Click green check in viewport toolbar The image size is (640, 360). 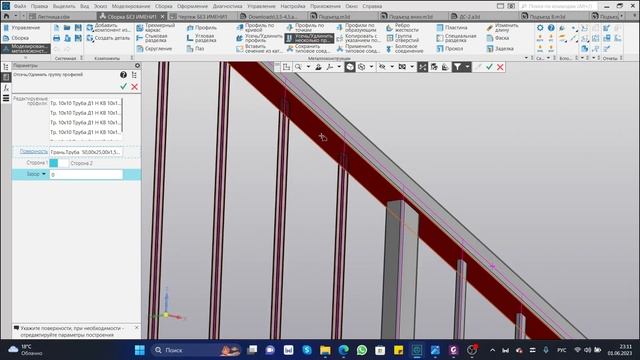click(489, 67)
